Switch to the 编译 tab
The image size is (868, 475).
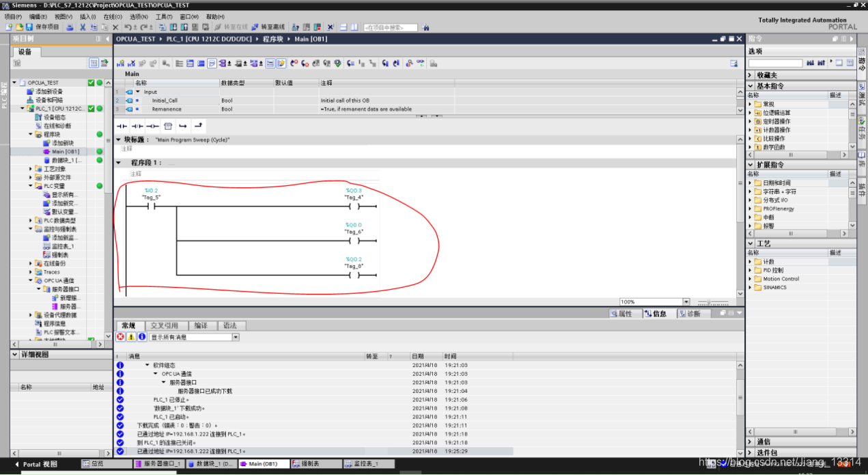pos(201,326)
